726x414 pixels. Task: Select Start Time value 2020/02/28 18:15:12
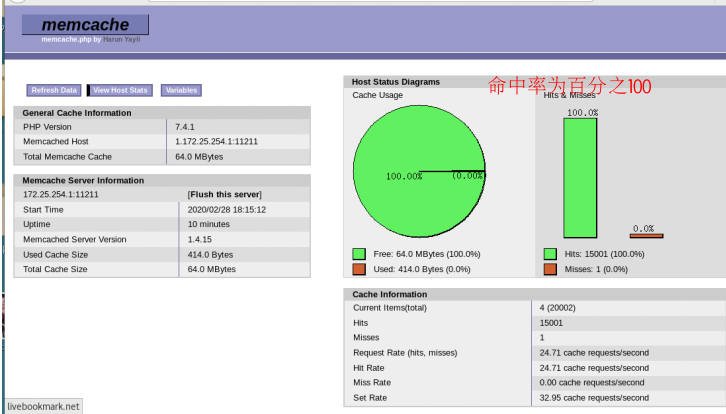[x=227, y=210]
